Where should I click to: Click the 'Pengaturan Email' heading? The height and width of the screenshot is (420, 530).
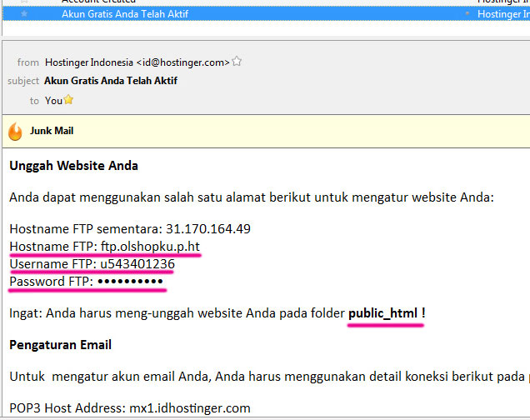[x=61, y=345]
